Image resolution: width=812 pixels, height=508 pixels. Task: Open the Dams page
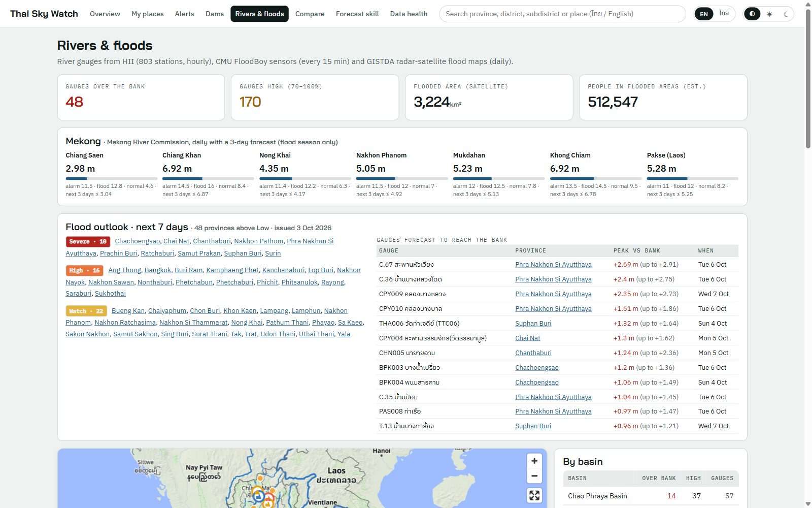[x=215, y=14]
